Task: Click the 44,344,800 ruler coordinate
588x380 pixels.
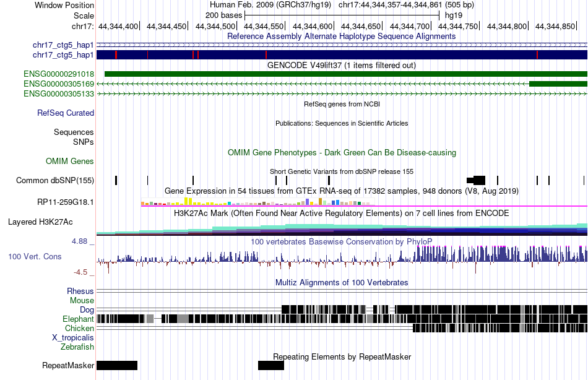Action: coord(507,26)
